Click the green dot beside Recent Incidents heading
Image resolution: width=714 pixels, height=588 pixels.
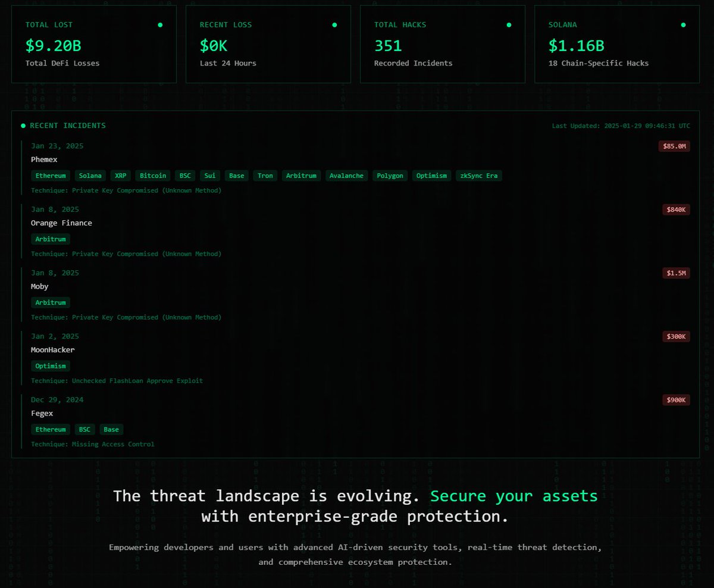[x=23, y=126]
